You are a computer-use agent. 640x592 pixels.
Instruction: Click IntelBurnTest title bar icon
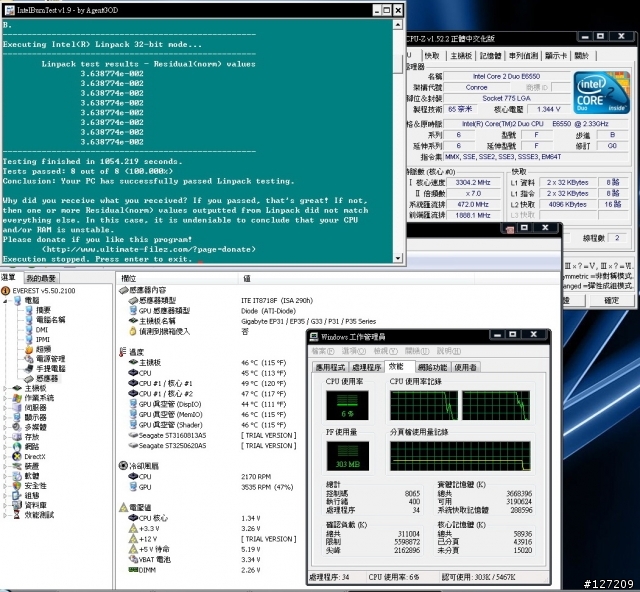coord(9,10)
